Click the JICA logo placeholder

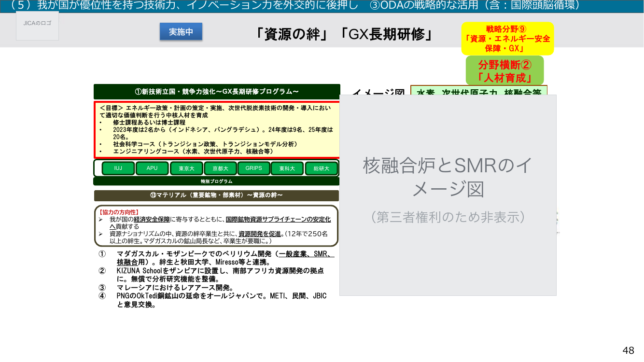coord(37,26)
